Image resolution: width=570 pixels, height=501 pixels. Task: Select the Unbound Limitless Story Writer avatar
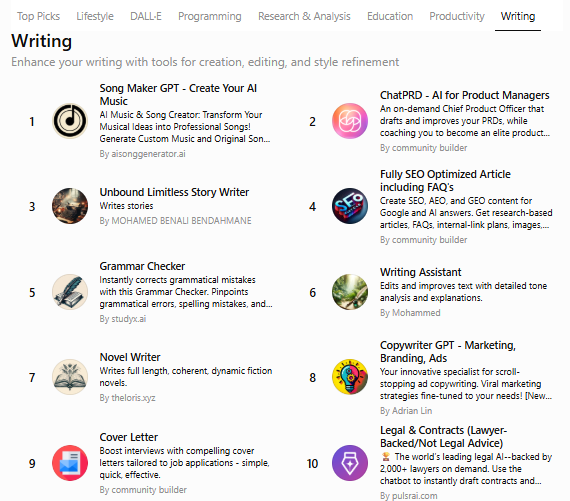pos(70,206)
